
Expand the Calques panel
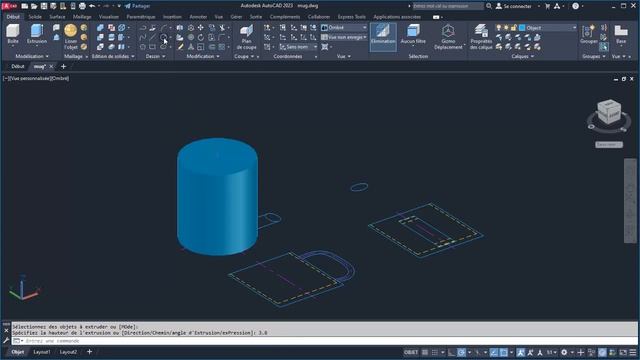point(523,56)
